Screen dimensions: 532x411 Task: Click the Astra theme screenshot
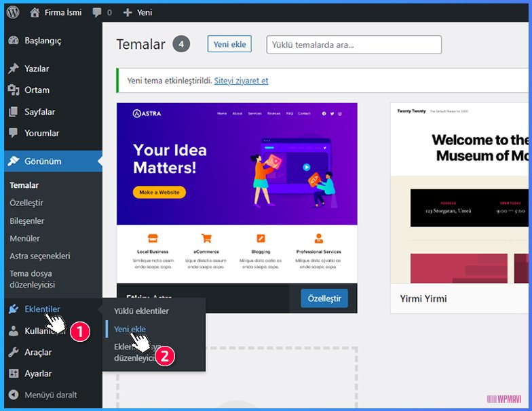tap(237, 193)
